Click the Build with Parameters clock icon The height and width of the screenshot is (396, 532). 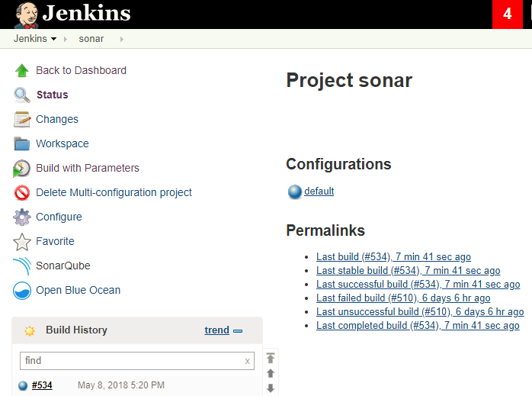point(21,168)
